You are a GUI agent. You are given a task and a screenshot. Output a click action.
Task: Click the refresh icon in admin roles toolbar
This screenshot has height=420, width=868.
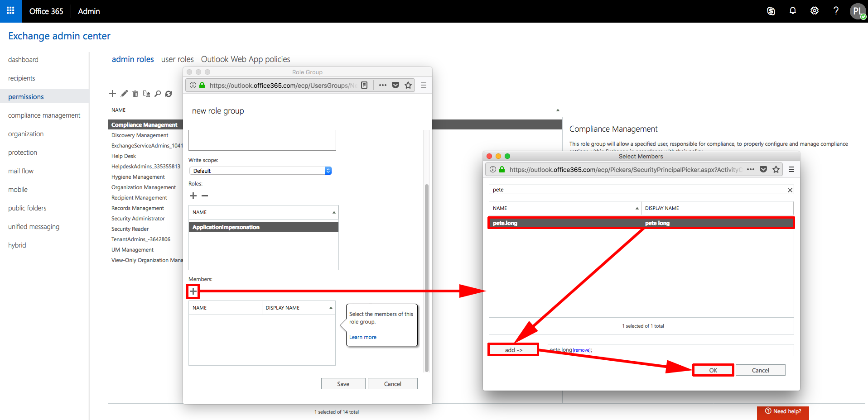(x=169, y=94)
